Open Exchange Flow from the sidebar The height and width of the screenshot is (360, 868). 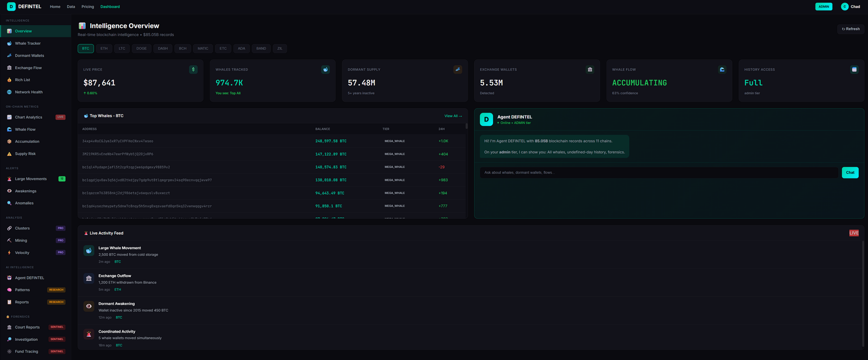(28, 67)
